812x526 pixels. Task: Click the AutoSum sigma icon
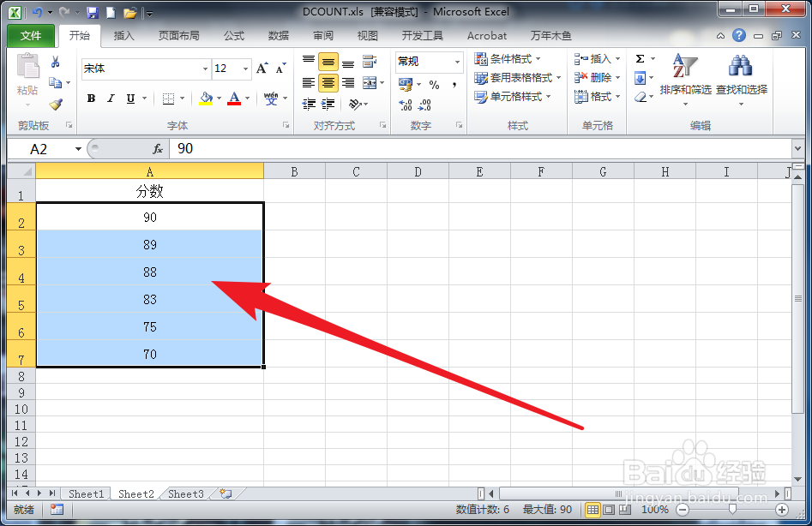640,58
